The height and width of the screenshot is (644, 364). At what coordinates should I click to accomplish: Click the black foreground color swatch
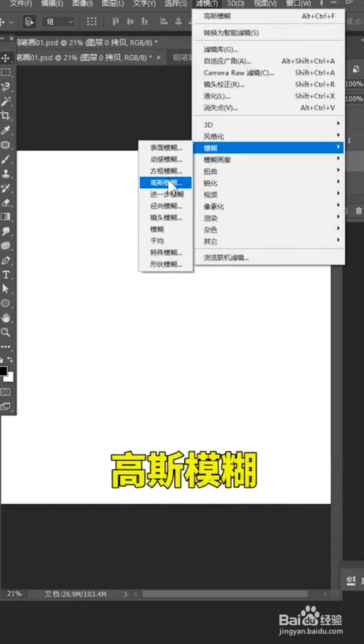tap(3, 371)
